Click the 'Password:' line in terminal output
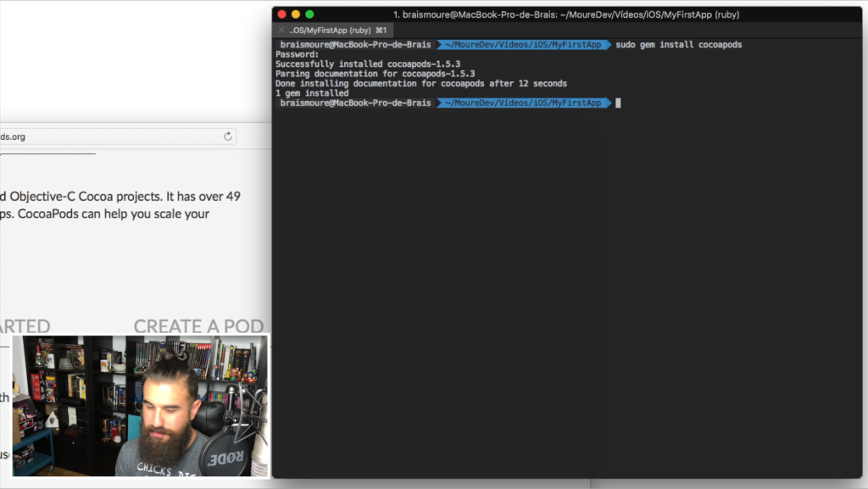This screenshot has height=489, width=868. 297,54
